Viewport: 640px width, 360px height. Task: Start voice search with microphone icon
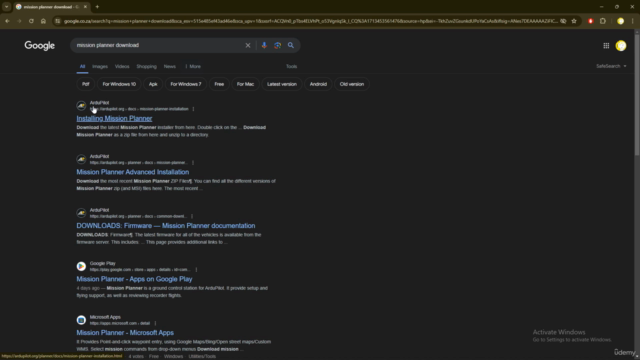[x=264, y=45]
